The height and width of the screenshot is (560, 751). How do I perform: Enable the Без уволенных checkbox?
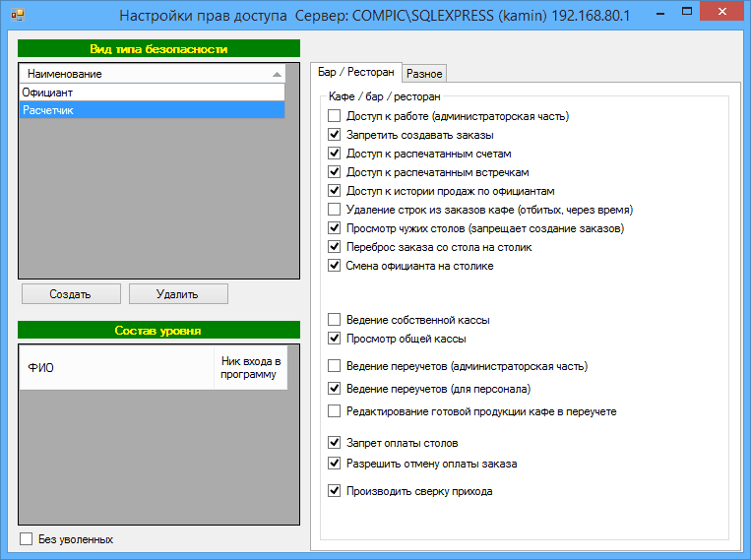tap(27, 539)
